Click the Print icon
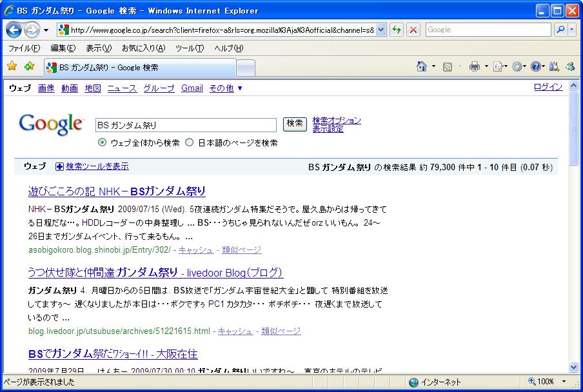583x392 pixels. (x=475, y=67)
